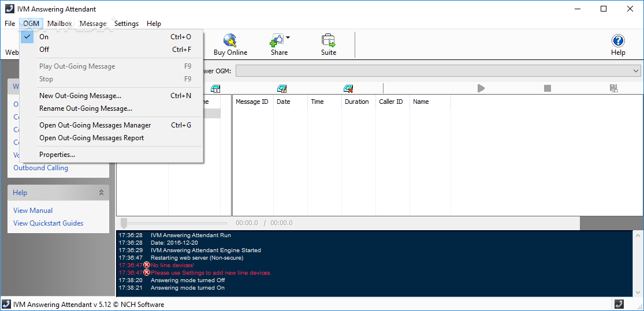Screen dimensions: 644x311
Task: Click the IVM app icon in title bar
Action: pyautogui.click(x=9, y=9)
